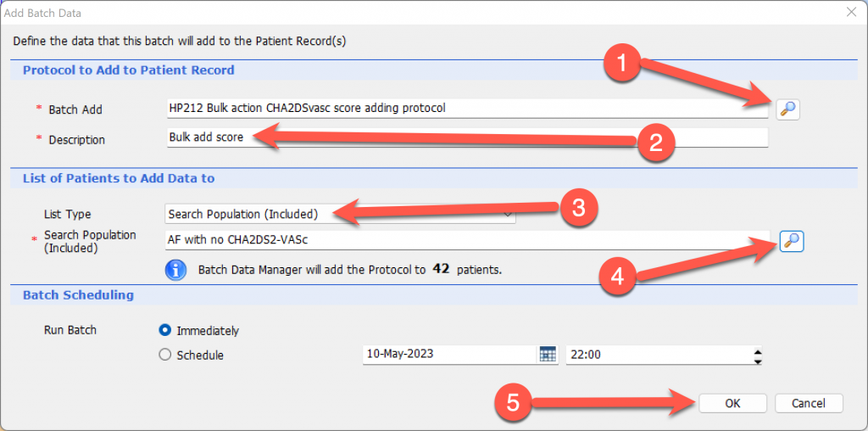Click into the Batch Add protocol field
Viewport: 868px width, 431px height.
click(x=467, y=109)
